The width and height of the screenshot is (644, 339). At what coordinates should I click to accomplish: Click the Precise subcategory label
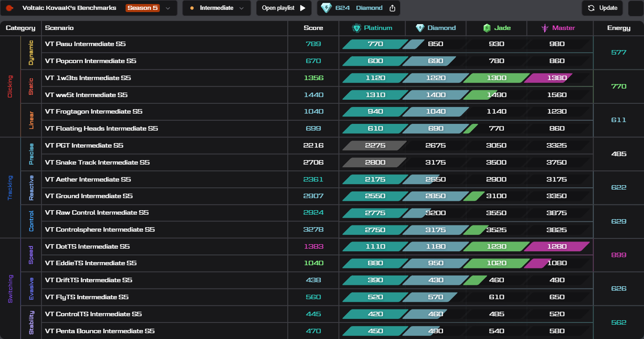pyautogui.click(x=31, y=154)
